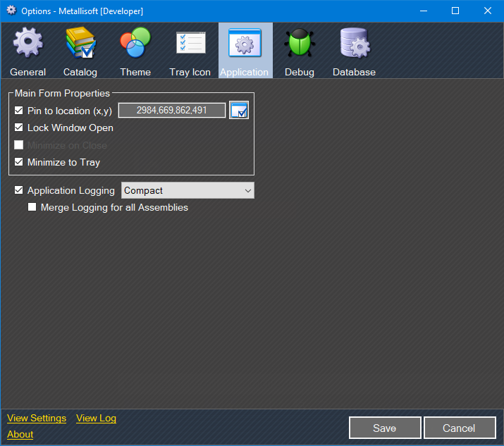Image resolution: width=504 pixels, height=446 pixels.
Task: Open the General settings gear icon
Action: pyautogui.click(x=28, y=44)
